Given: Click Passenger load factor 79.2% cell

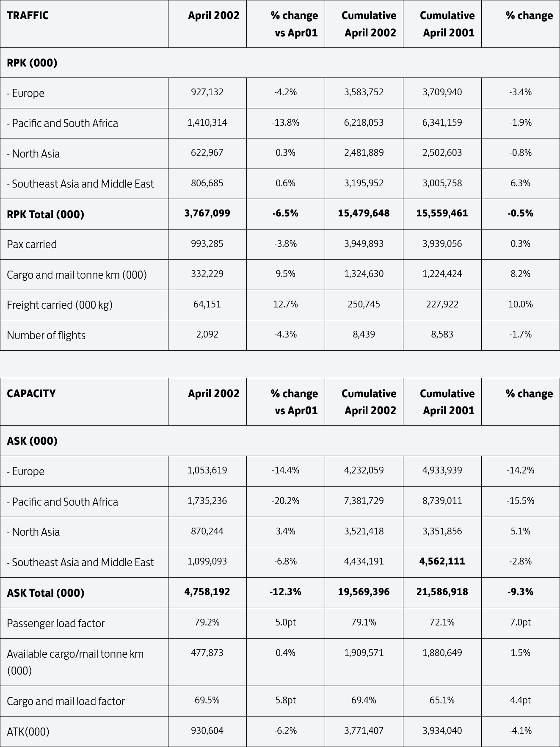Looking at the screenshot, I should (207, 622).
